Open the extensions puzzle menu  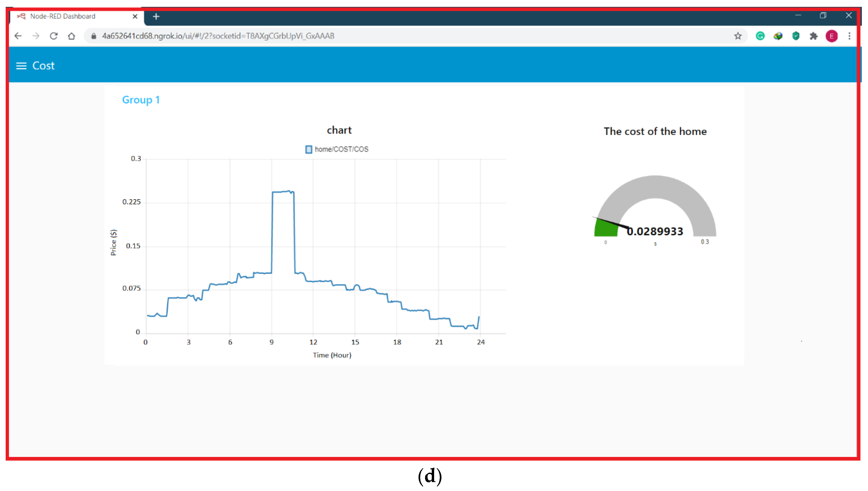tap(814, 36)
